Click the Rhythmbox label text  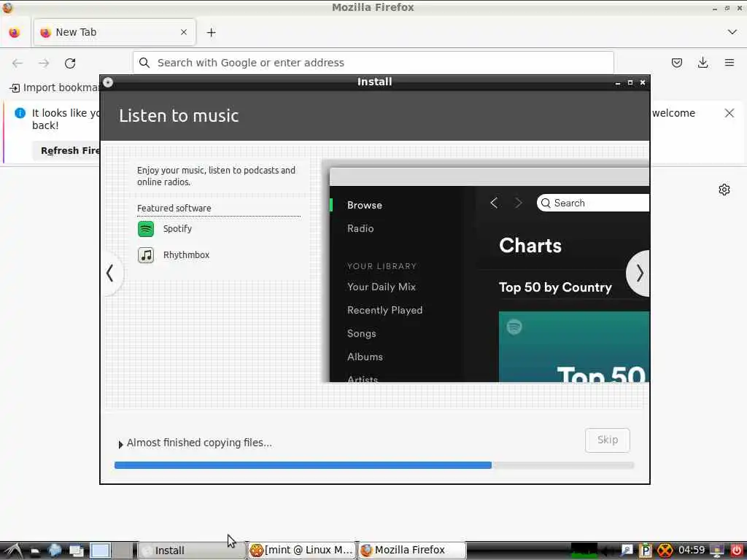click(186, 255)
